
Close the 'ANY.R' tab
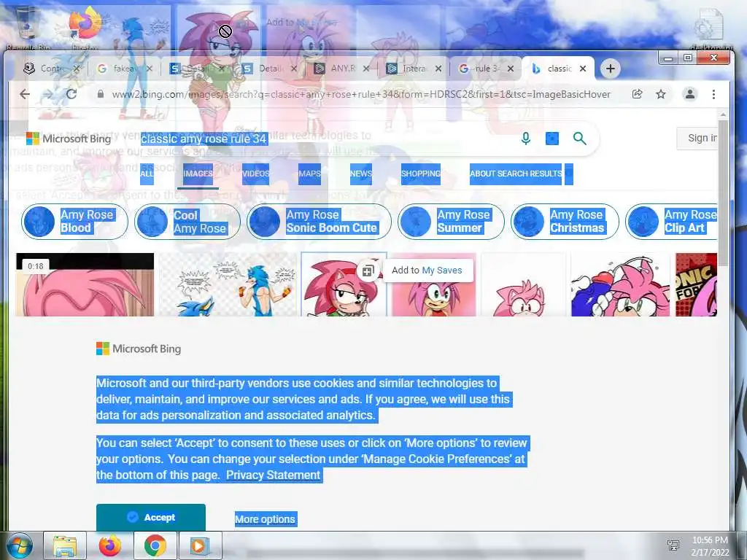click(x=366, y=69)
